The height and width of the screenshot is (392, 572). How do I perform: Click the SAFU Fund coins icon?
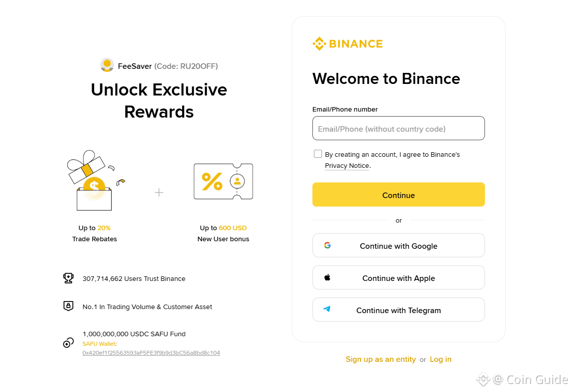pyautogui.click(x=68, y=342)
